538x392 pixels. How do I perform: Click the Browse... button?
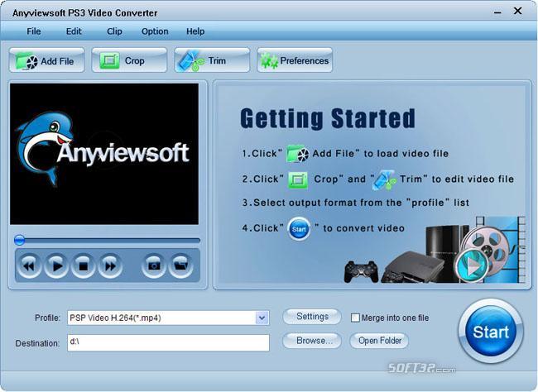click(x=312, y=341)
